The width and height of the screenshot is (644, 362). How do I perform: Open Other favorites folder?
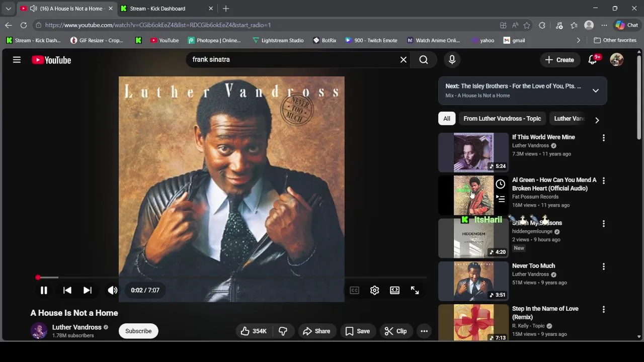615,40
